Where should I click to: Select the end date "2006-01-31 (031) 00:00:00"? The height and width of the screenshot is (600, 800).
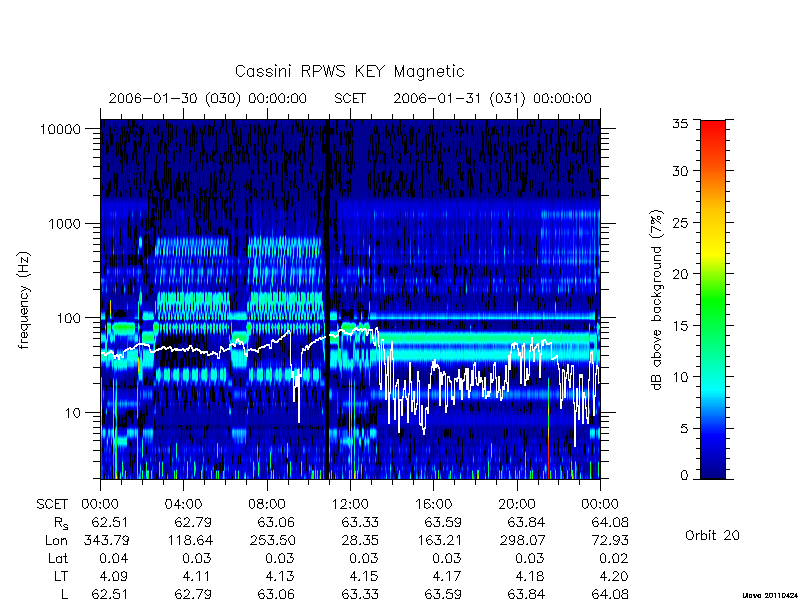pyautogui.click(x=492, y=98)
